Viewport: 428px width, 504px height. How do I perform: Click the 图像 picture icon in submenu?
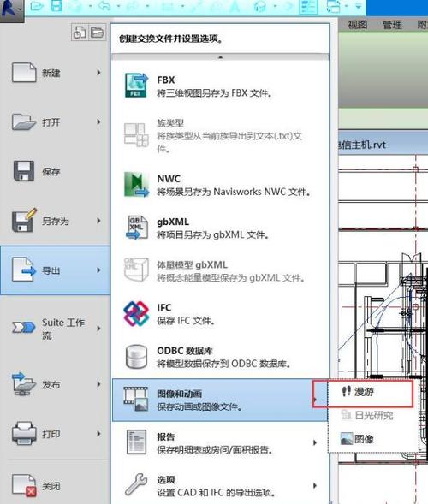tap(347, 439)
